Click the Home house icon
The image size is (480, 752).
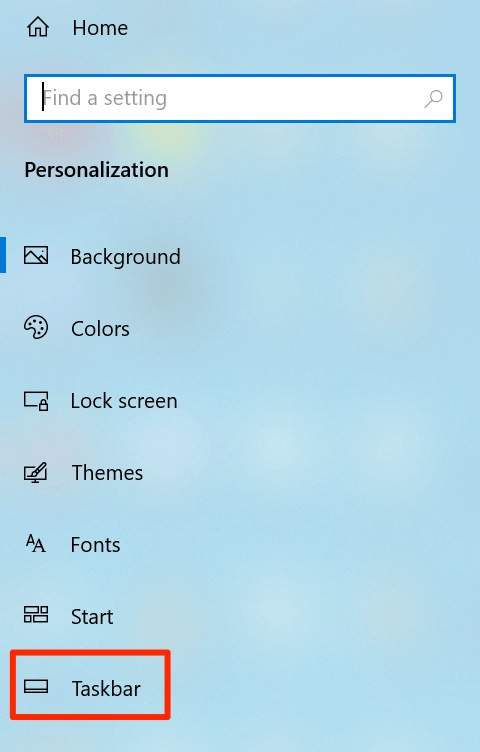[x=38, y=27]
